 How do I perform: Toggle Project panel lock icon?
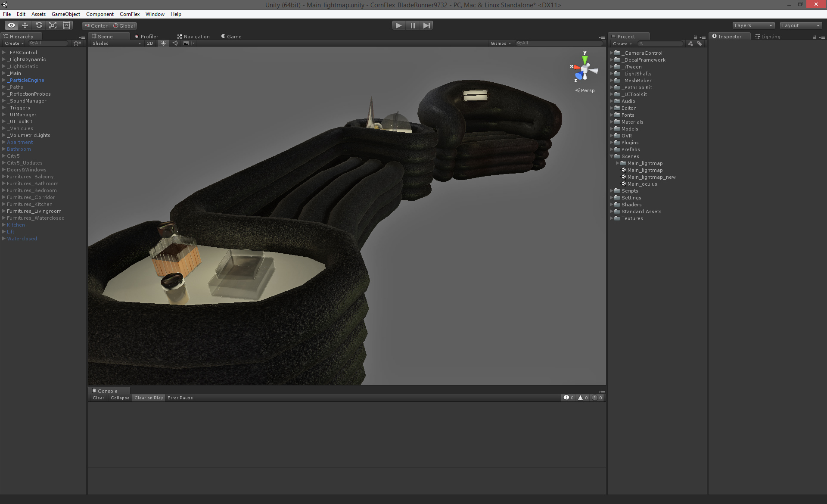coord(695,37)
